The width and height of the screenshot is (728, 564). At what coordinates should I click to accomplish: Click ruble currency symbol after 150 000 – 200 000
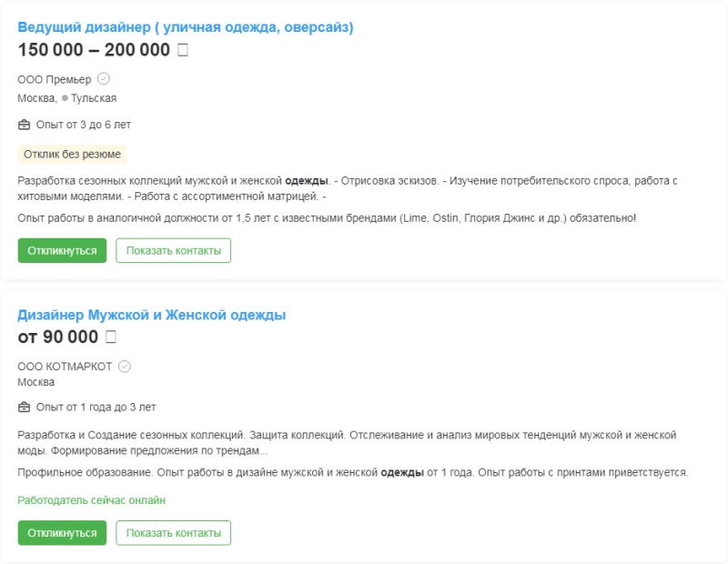click(x=183, y=50)
